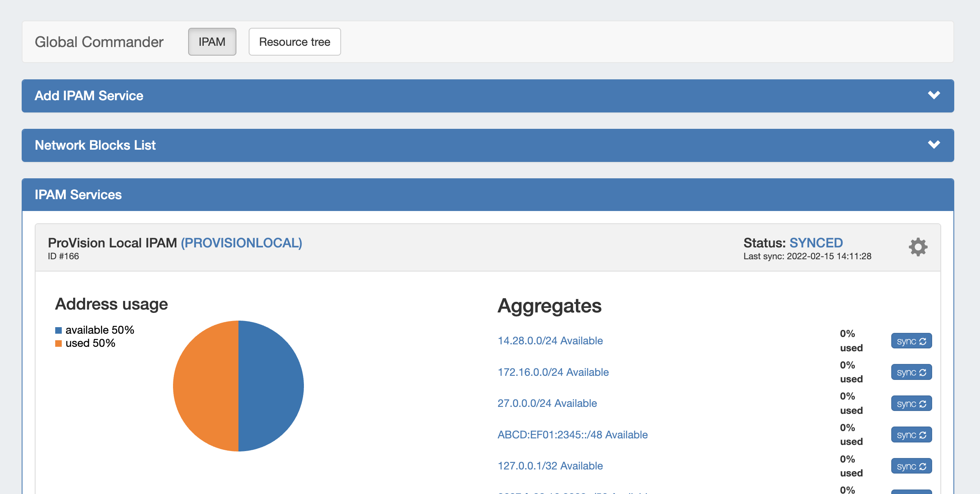Expand the Add IPAM Service chevron
This screenshot has width=980, height=494.
[934, 95]
